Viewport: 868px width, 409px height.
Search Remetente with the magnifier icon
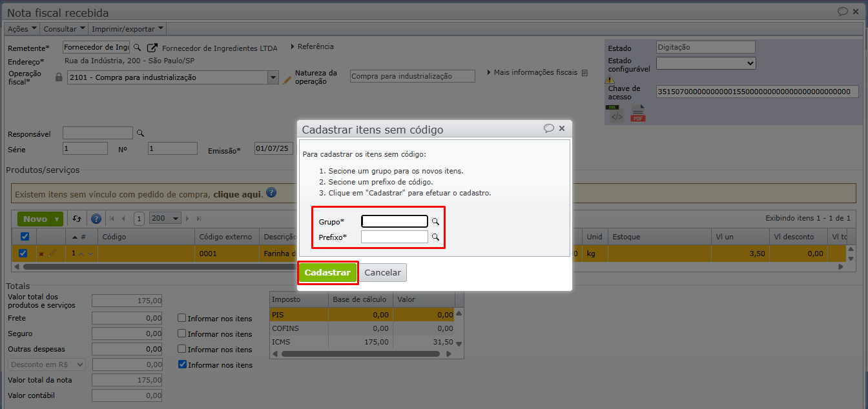[x=137, y=48]
